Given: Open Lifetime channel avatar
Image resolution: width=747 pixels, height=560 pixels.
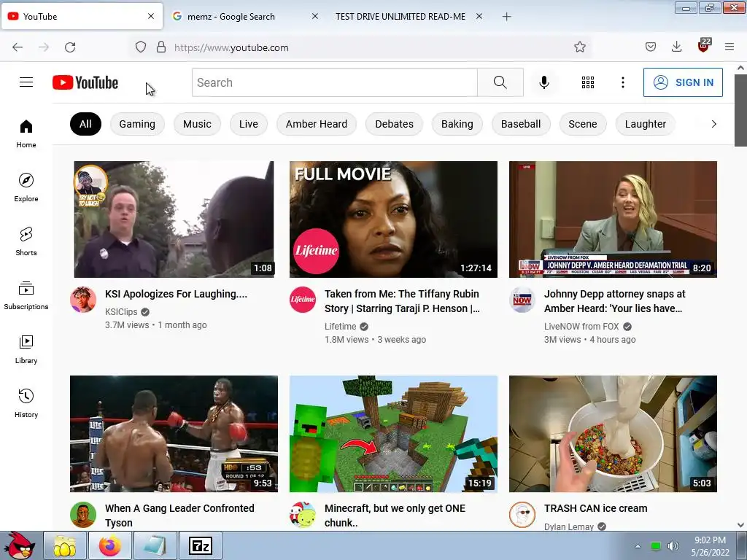Looking at the screenshot, I should pos(303,300).
